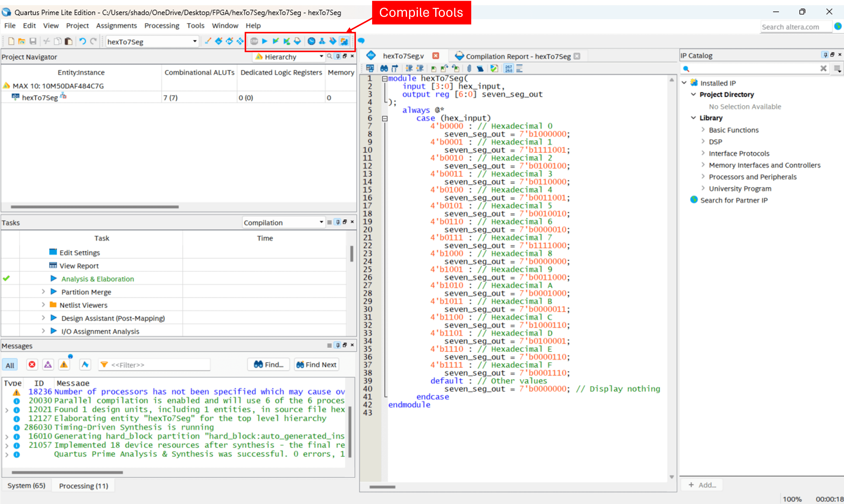Screen dimensions: 844x504
Task: Select the Processing menu item
Action: [162, 25]
